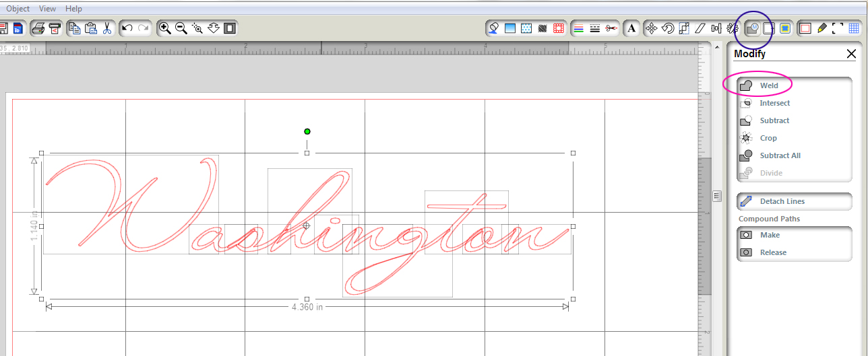Image resolution: width=868 pixels, height=356 pixels.
Task: Open the Object menu
Action: pos(18,9)
